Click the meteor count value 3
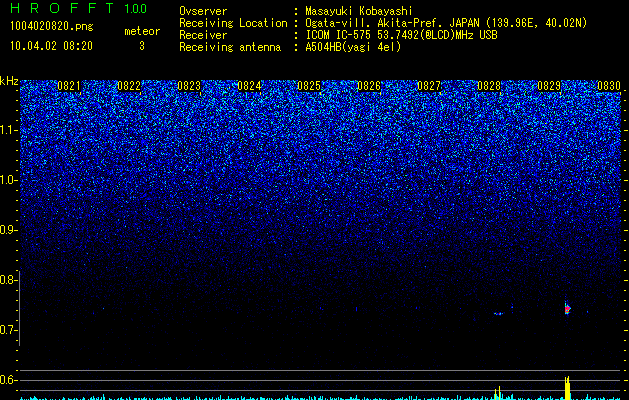Image resolution: width=629 pixels, height=400 pixels. tap(142, 46)
